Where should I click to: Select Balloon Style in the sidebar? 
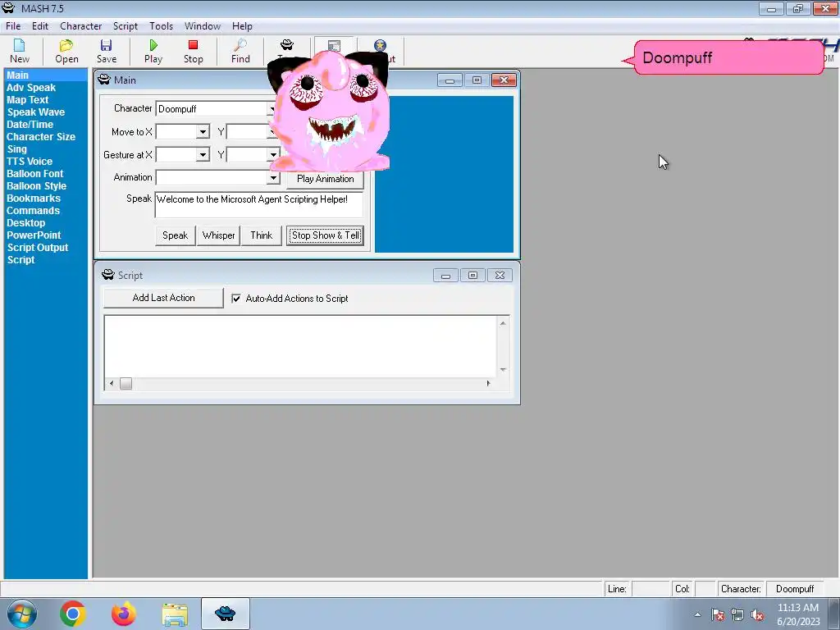[x=36, y=186]
